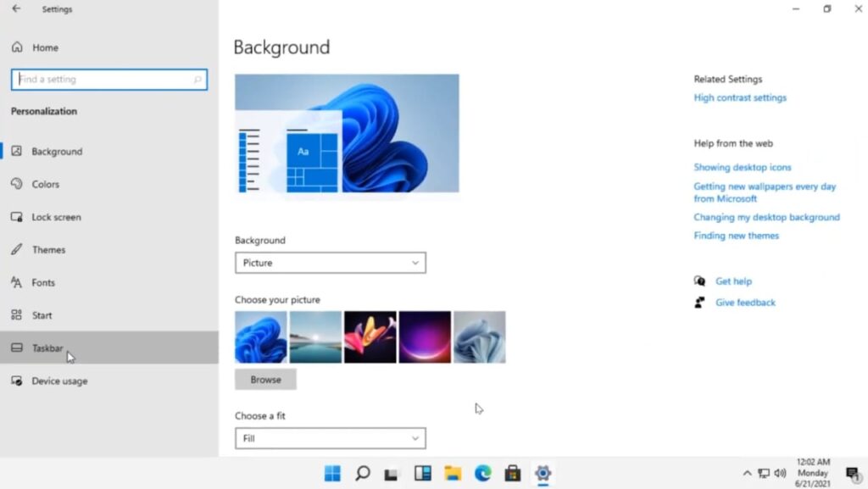Click the Give feedback person icon

point(699,303)
